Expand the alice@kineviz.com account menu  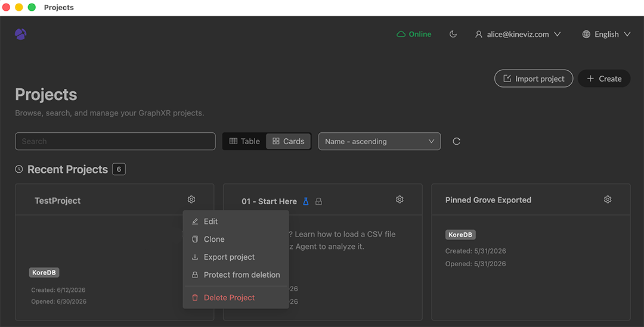tap(518, 34)
